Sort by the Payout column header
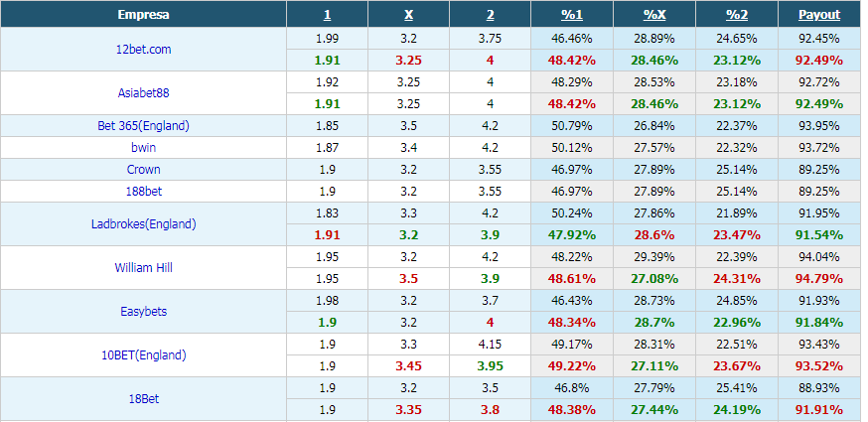The width and height of the screenshot is (868, 422). (x=819, y=15)
